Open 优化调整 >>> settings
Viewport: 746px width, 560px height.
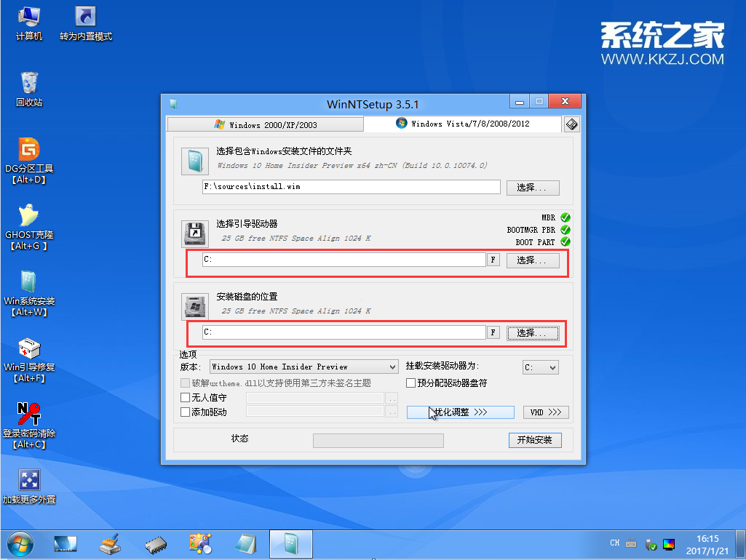[460, 412]
